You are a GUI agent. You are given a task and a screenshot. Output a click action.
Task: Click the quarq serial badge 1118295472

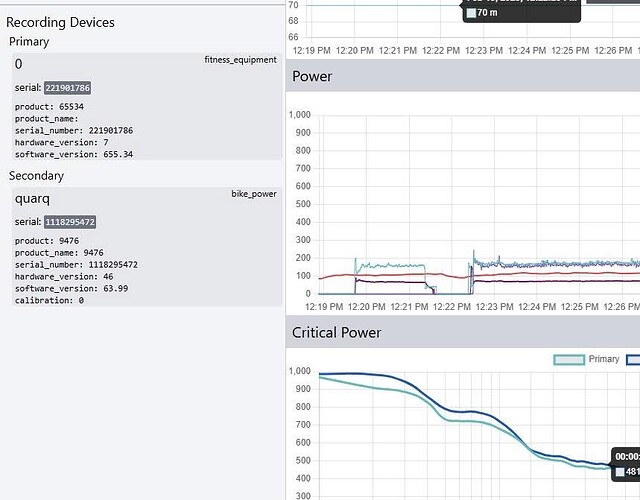point(70,222)
